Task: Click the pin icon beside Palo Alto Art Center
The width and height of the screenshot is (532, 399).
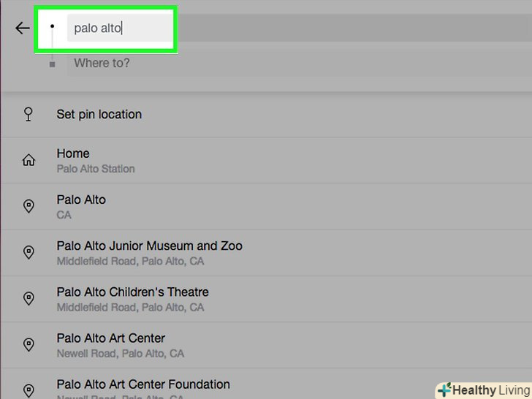Action: (28, 345)
